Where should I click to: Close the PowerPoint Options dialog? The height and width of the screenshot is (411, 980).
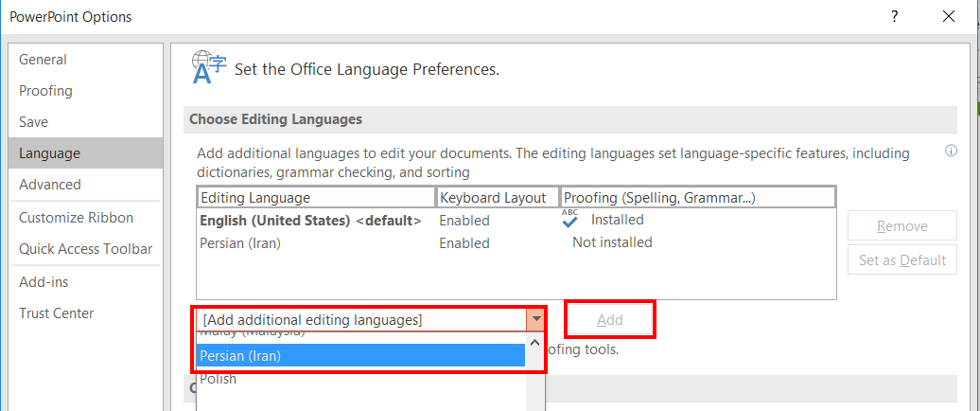click(949, 16)
